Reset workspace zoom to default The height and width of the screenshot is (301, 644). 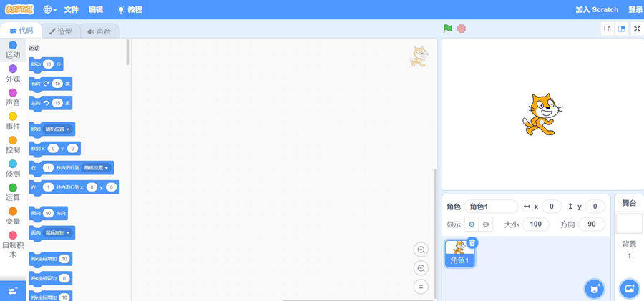coord(421,287)
